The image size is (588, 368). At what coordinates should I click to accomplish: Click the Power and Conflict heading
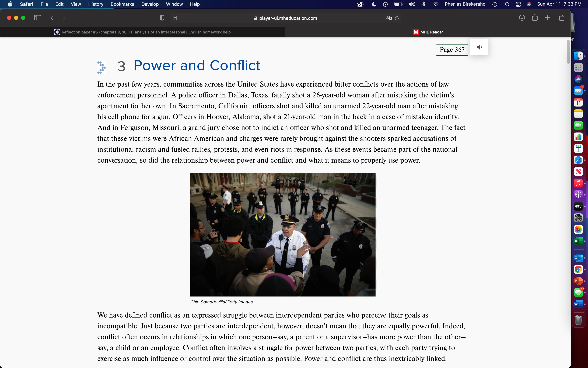(x=197, y=66)
